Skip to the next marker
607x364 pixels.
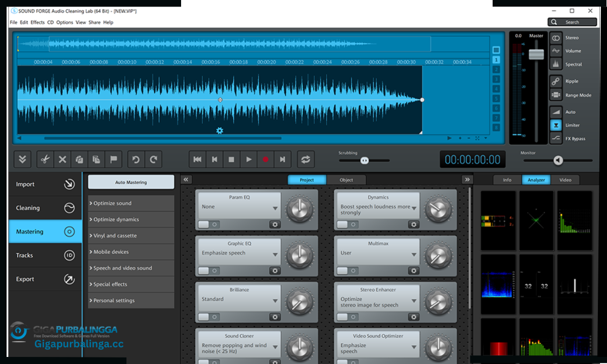[x=282, y=159]
